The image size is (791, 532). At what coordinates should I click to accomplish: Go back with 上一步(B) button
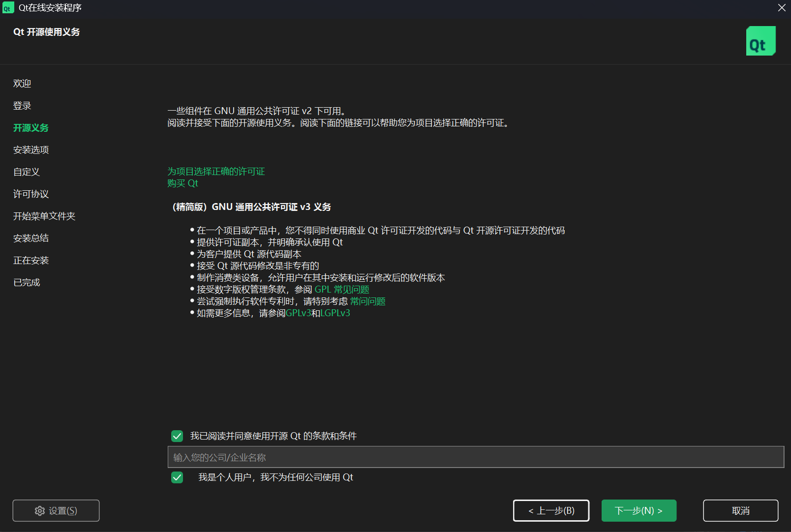(x=551, y=511)
